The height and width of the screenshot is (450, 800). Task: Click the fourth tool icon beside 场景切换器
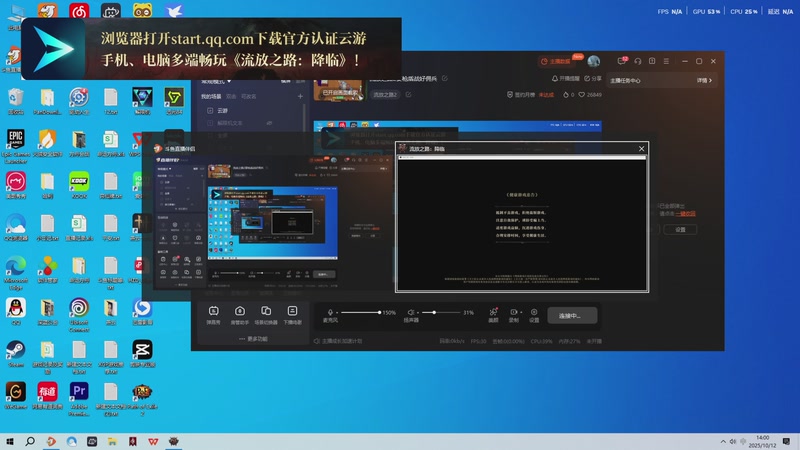[x=292, y=315]
